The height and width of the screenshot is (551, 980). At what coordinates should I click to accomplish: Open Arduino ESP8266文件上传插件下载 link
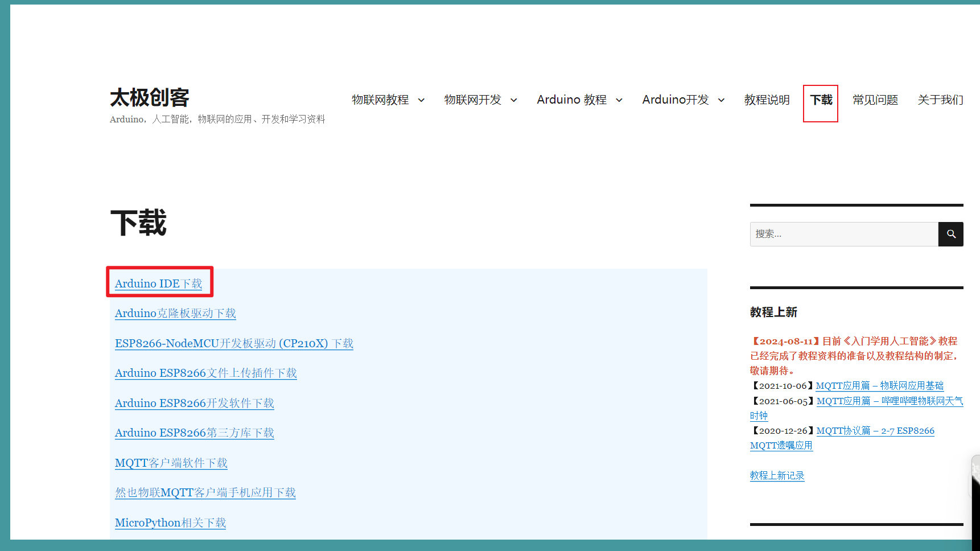[206, 373]
